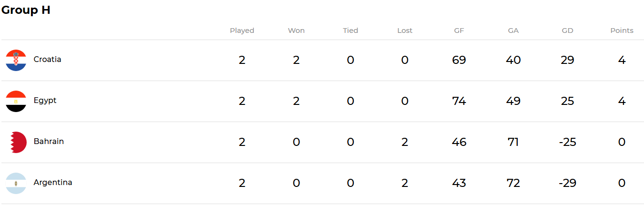The image size is (644, 206).
Task: Select the Bahrain team name
Action: (x=49, y=142)
